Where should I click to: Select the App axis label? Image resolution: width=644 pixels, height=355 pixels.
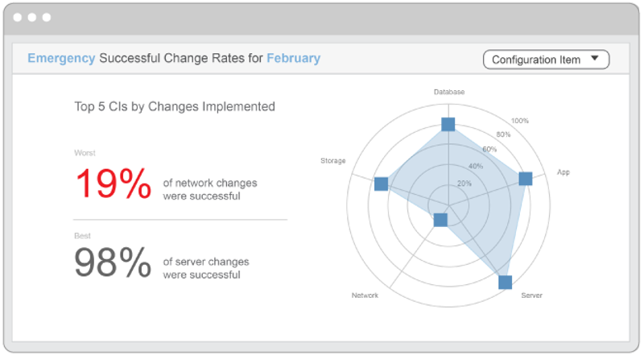click(563, 172)
